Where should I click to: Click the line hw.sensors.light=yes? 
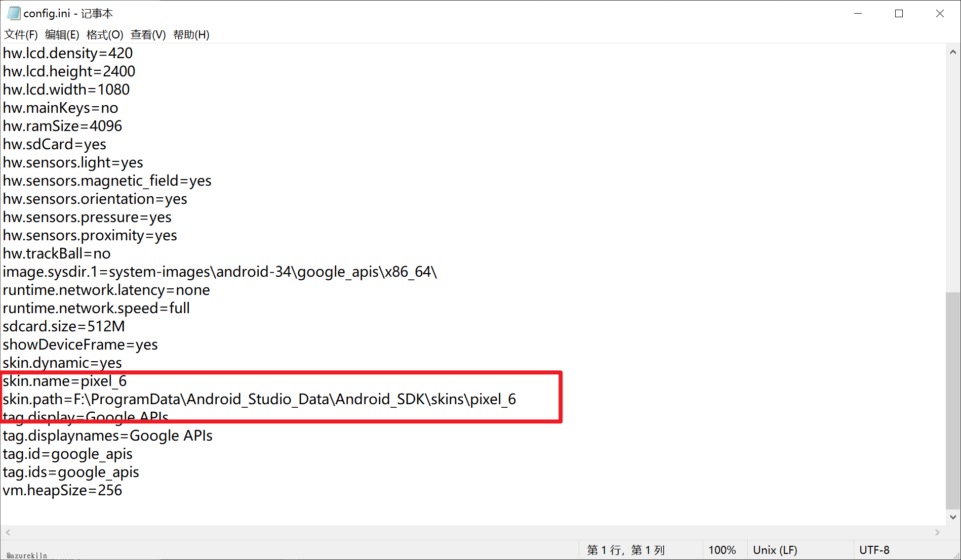coord(73,162)
